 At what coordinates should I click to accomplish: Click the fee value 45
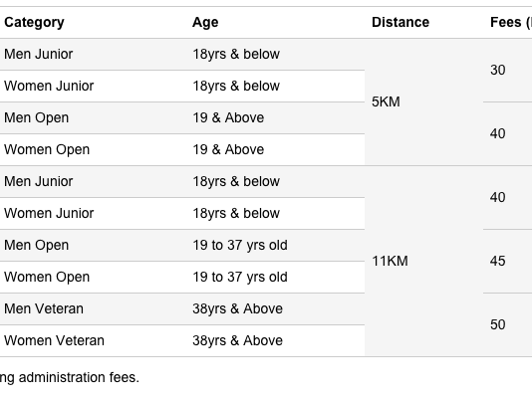[x=498, y=261]
